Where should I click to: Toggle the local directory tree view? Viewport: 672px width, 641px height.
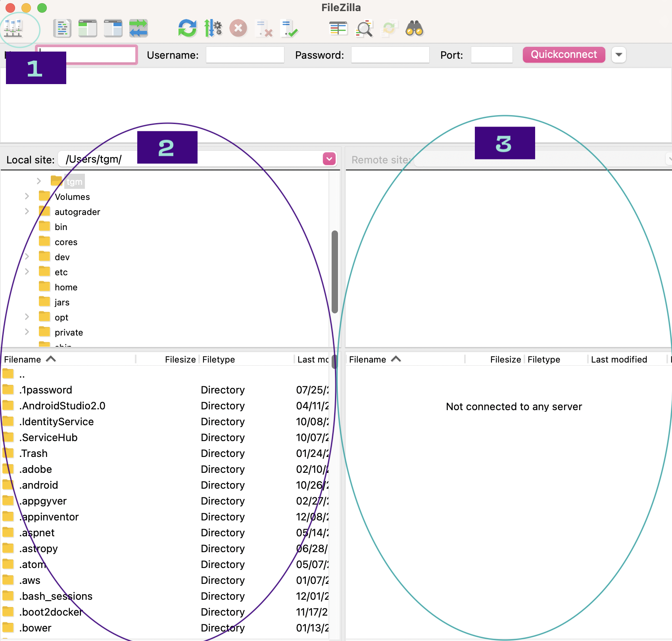tap(87, 28)
